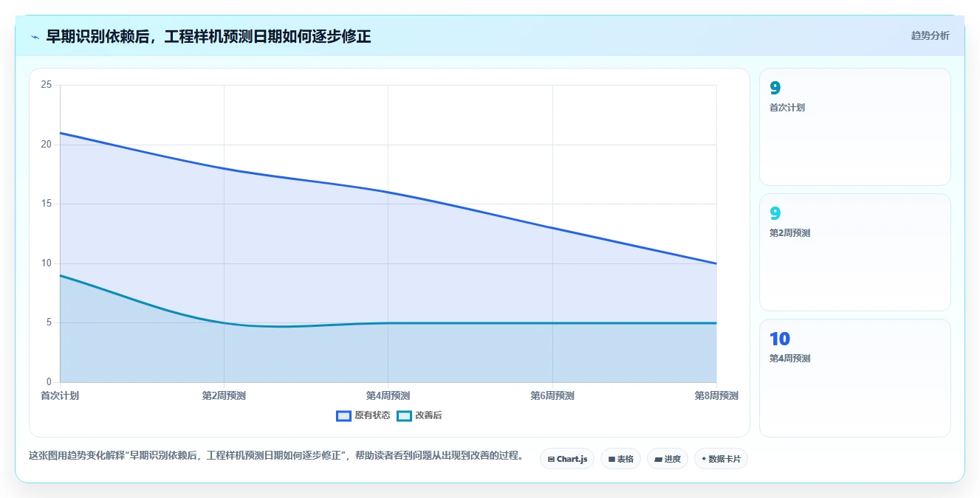Select the Chart.js tag chip
The image size is (980, 498).
567,459
